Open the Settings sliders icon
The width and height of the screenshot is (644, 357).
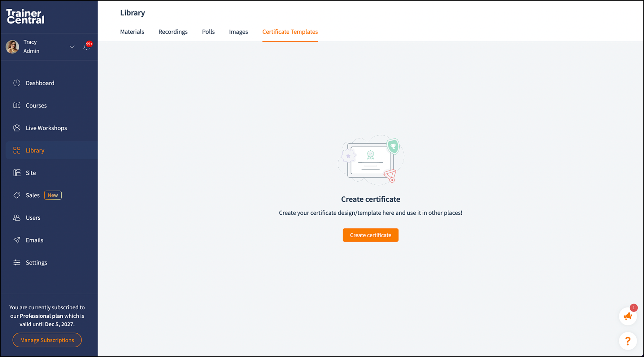17,262
